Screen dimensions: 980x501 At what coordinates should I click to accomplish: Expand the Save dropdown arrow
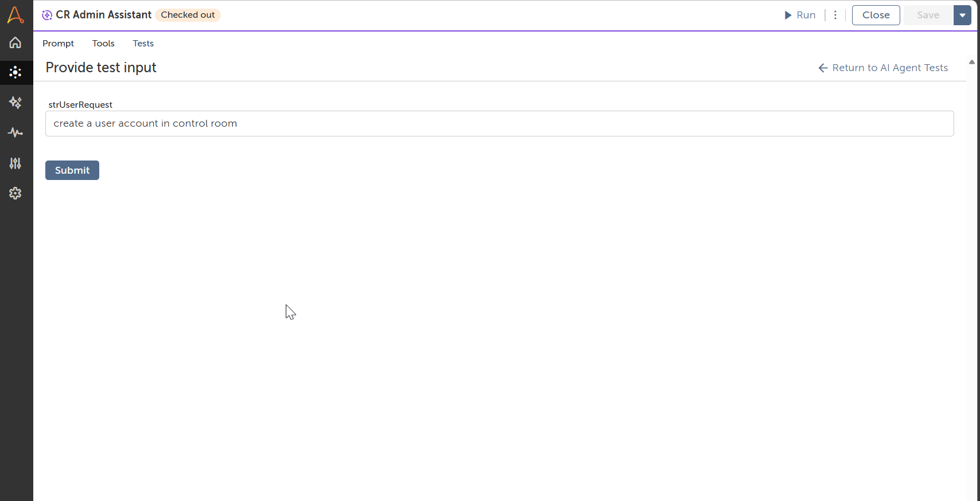coord(962,15)
